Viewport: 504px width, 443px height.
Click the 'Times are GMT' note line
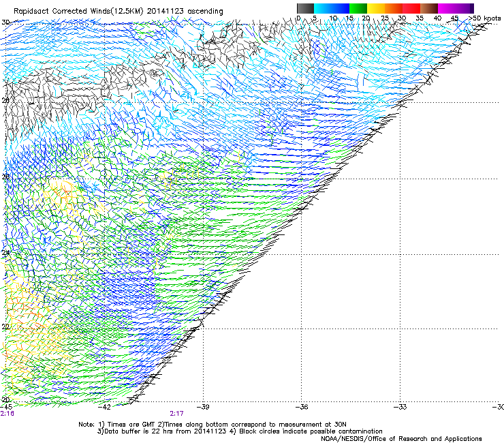(212, 425)
